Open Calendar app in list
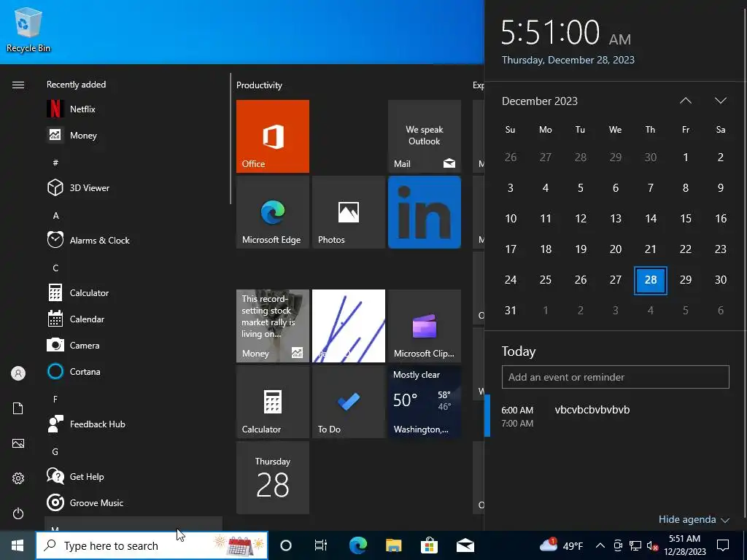This screenshot has height=560, width=747. 133,319
